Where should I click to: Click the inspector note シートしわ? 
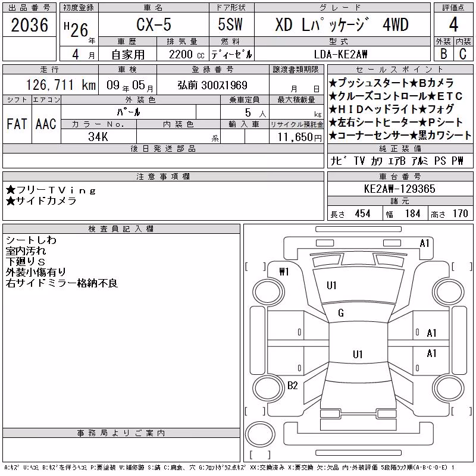(x=31, y=240)
